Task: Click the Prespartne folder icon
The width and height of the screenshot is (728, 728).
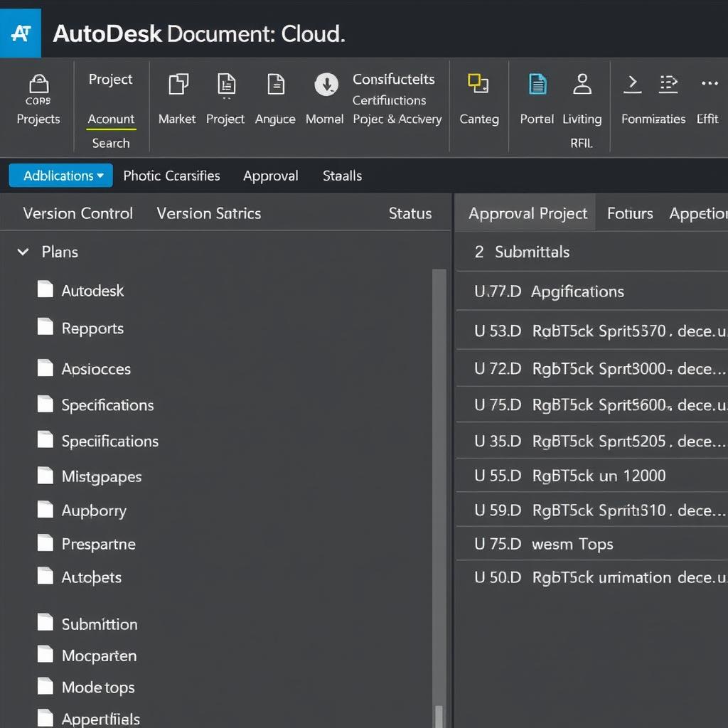Action: tap(45, 542)
